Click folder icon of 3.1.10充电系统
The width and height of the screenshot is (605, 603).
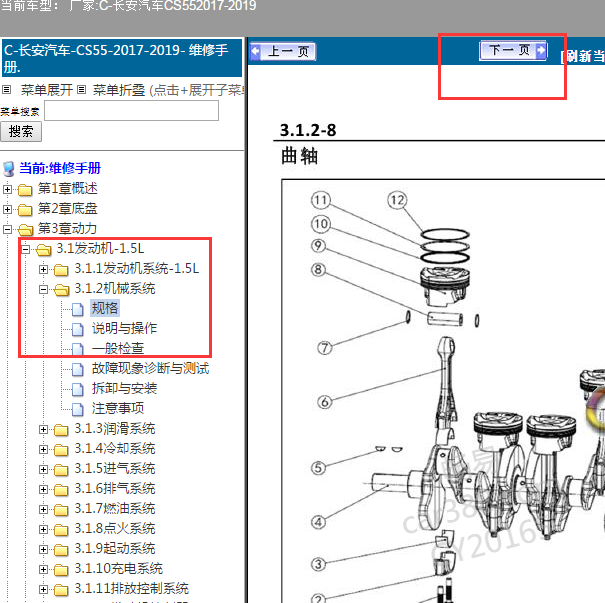(61, 570)
